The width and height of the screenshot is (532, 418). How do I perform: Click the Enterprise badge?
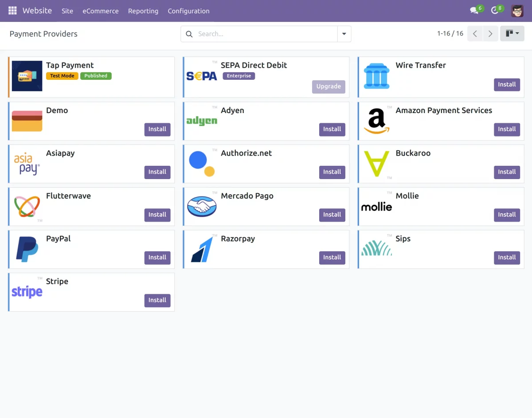[x=239, y=76]
